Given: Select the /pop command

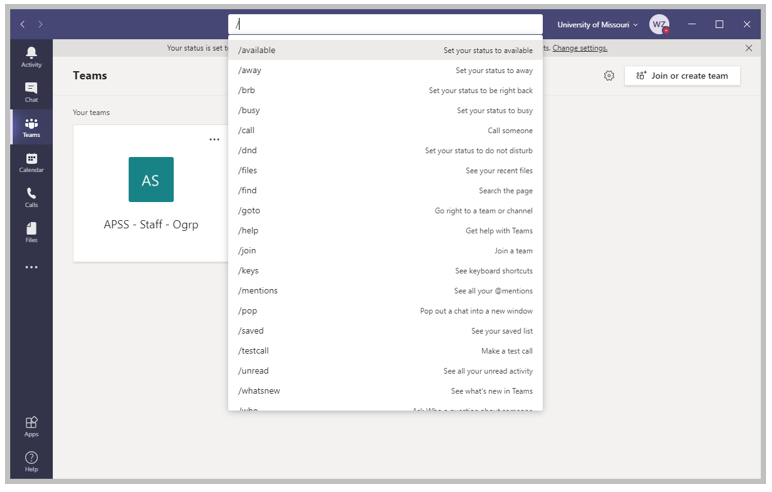Looking at the screenshot, I should 385,311.
